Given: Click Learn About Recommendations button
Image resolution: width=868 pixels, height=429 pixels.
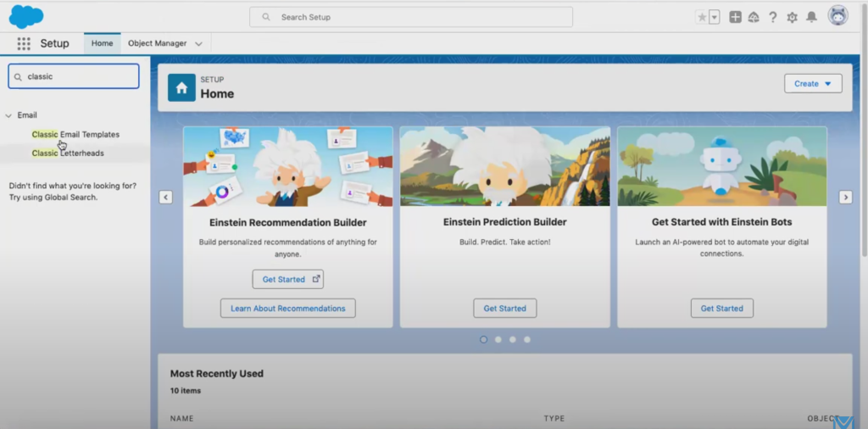Looking at the screenshot, I should 288,309.
